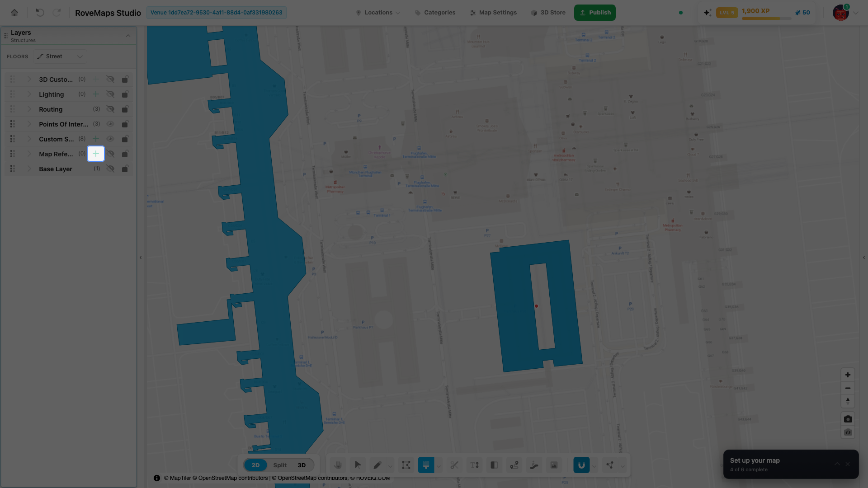Image resolution: width=868 pixels, height=488 pixels.
Task: Add item to Map Reference layer
Action: (96, 154)
